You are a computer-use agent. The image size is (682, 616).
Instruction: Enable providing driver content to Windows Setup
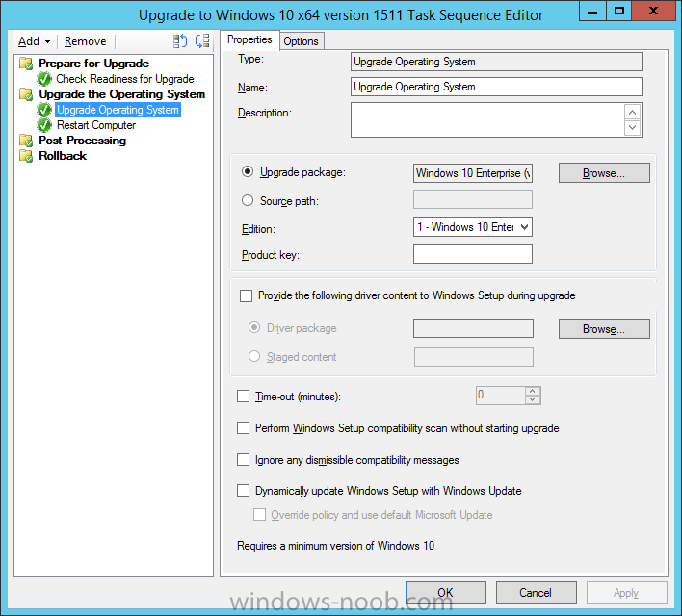pyautogui.click(x=247, y=296)
